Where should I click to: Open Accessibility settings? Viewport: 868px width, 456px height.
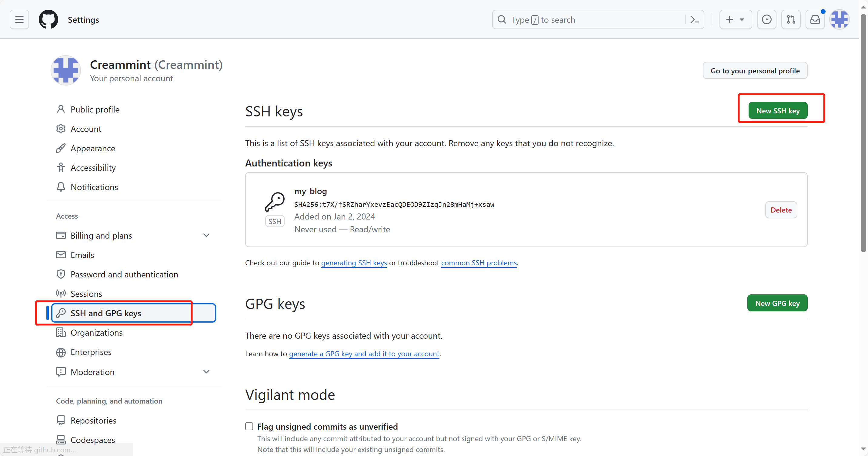click(133, 167)
